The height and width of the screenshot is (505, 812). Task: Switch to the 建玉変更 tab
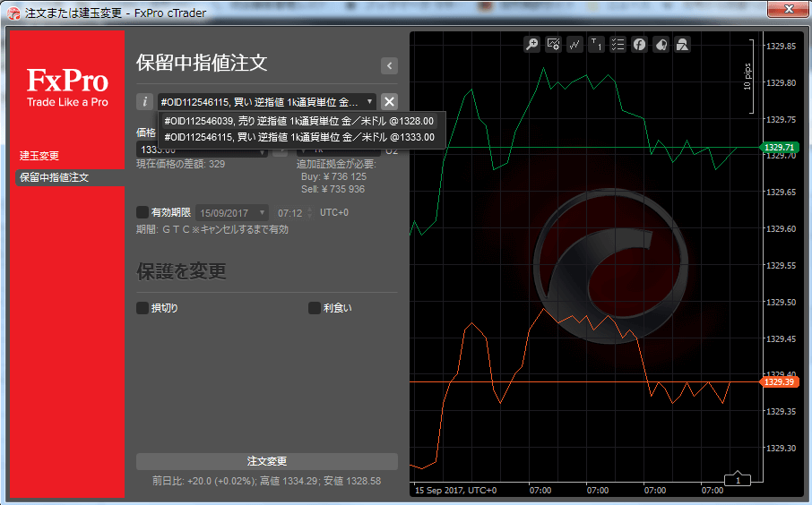point(39,156)
